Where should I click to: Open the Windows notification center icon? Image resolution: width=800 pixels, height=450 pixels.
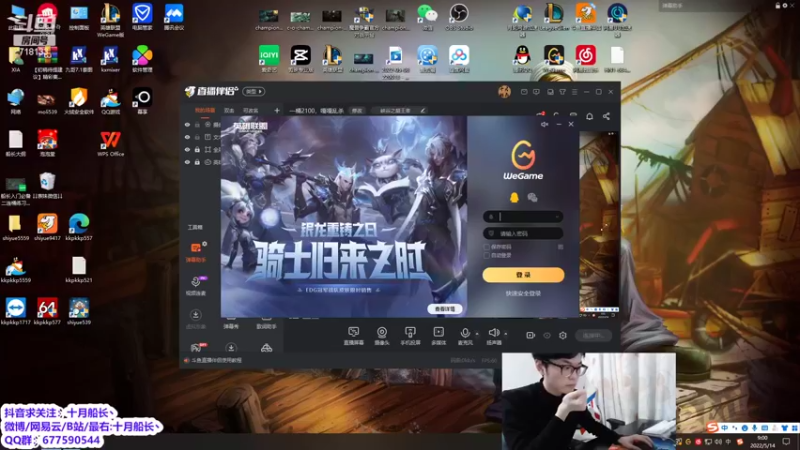pyautogui.click(x=786, y=442)
